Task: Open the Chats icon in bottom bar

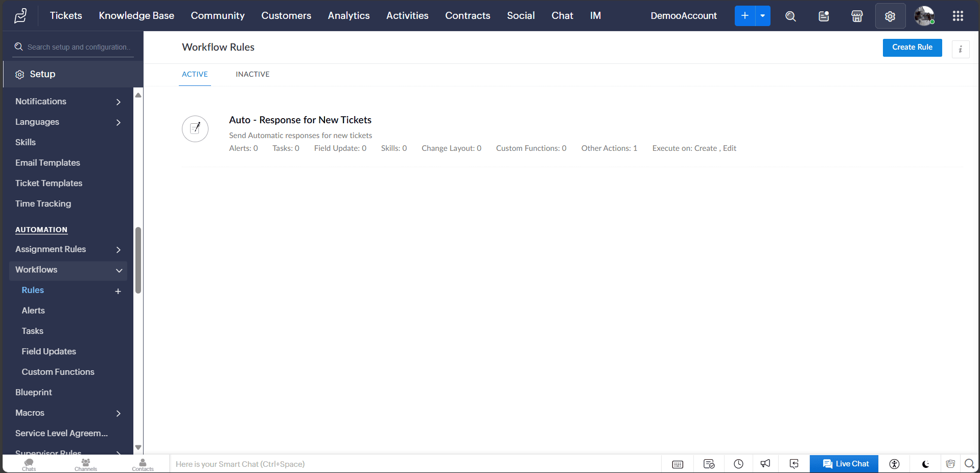Action: pos(29,464)
